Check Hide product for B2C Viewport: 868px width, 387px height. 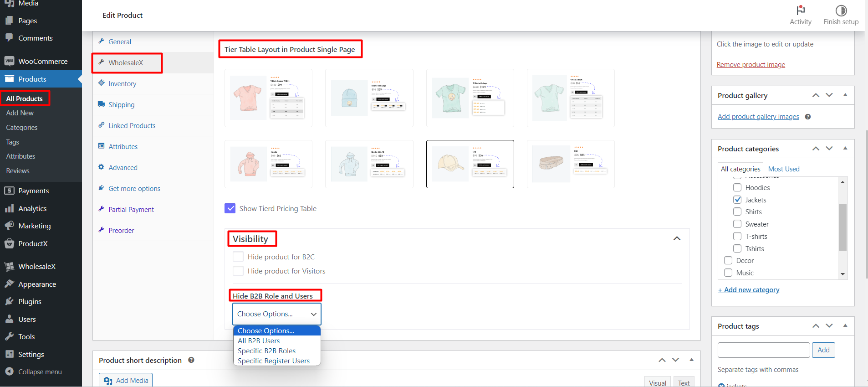pos(238,257)
